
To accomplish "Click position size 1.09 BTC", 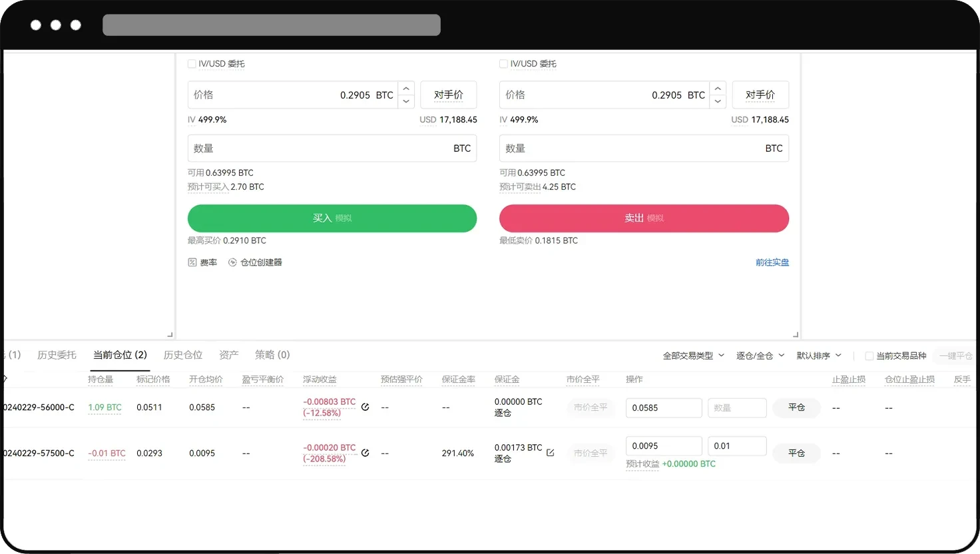I will [105, 408].
